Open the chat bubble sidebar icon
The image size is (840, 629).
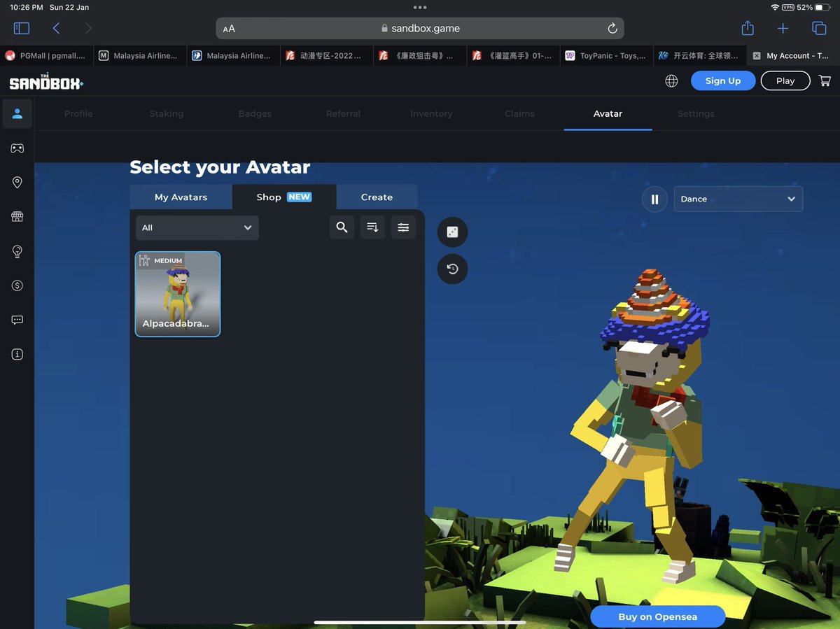(x=17, y=320)
